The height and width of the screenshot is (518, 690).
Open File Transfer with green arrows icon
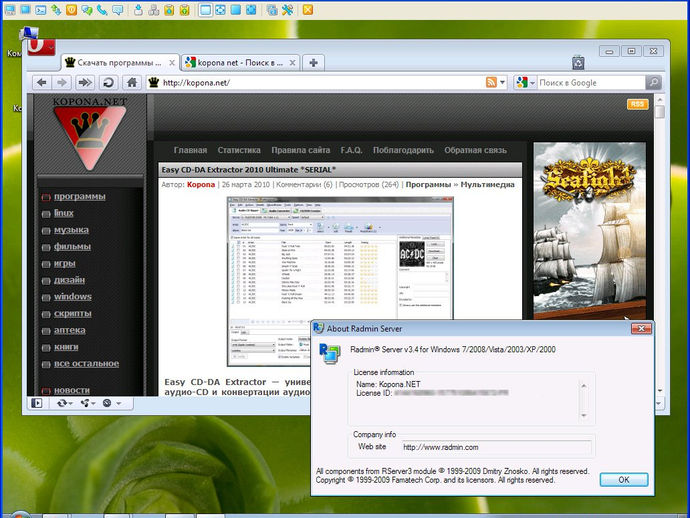pos(56,10)
